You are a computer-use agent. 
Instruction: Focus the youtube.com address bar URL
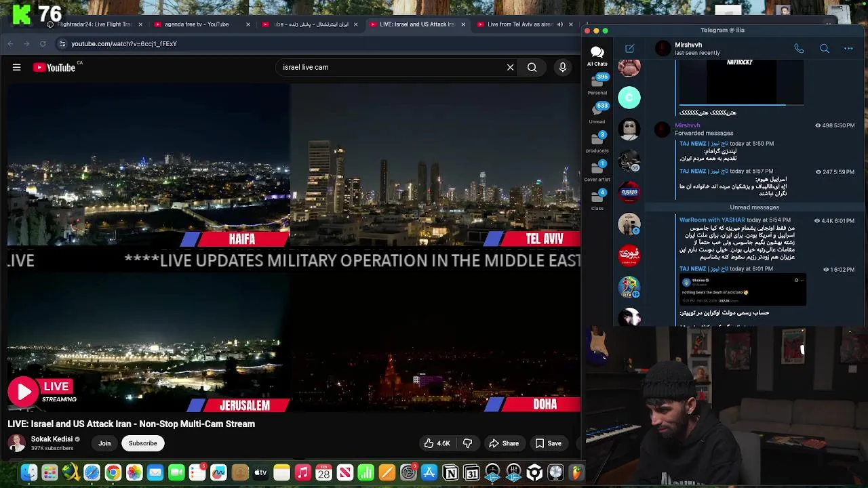[124, 43]
